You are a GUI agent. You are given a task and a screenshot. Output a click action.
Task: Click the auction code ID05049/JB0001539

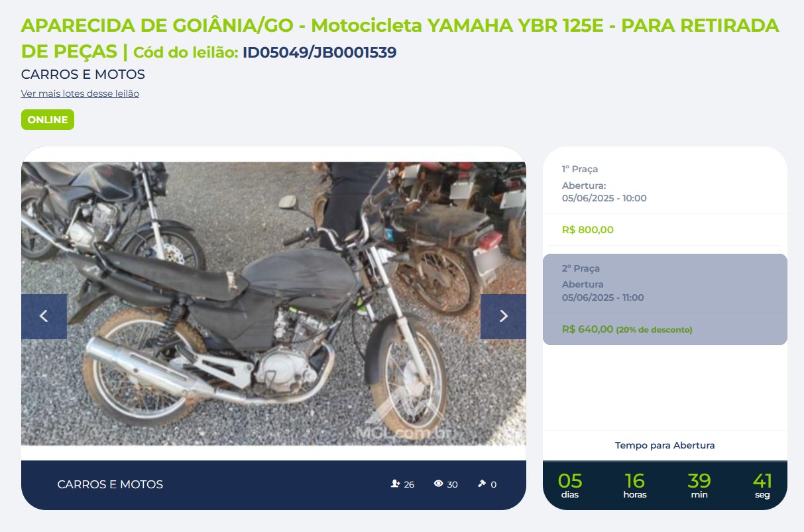click(x=319, y=52)
